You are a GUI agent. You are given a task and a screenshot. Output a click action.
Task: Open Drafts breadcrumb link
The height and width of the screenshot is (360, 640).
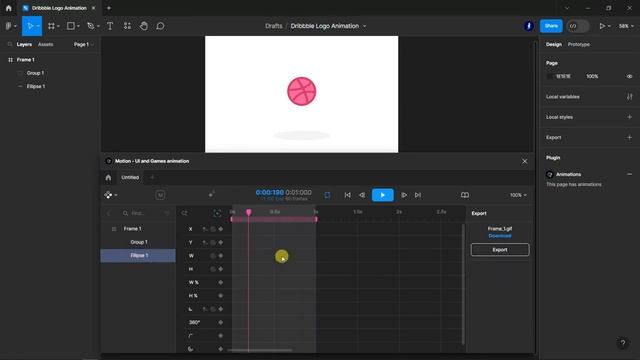tap(273, 26)
